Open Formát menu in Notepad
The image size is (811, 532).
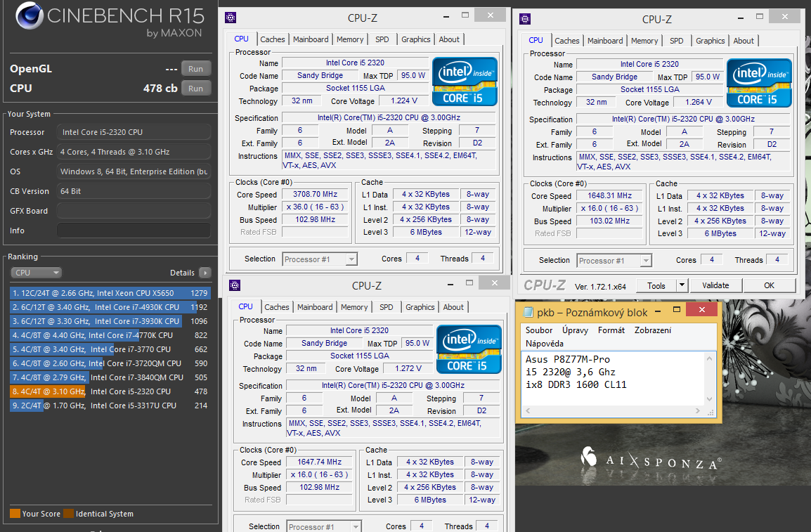pos(611,330)
